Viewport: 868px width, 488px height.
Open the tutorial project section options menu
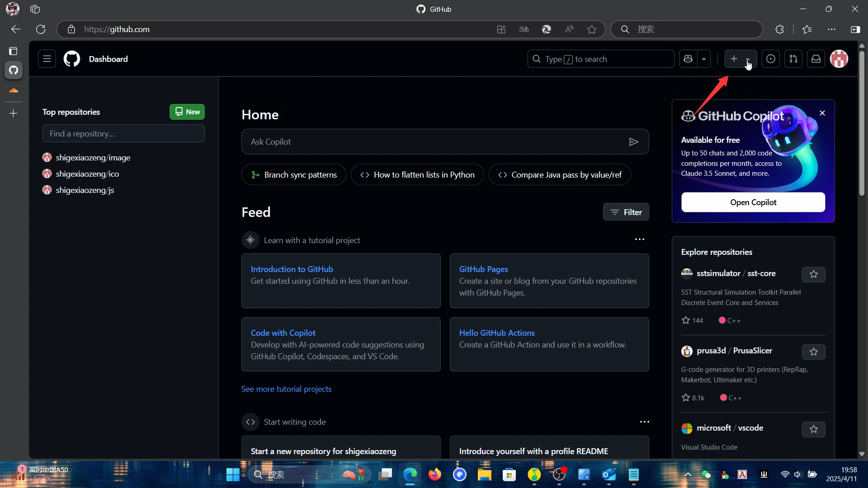coord(639,239)
